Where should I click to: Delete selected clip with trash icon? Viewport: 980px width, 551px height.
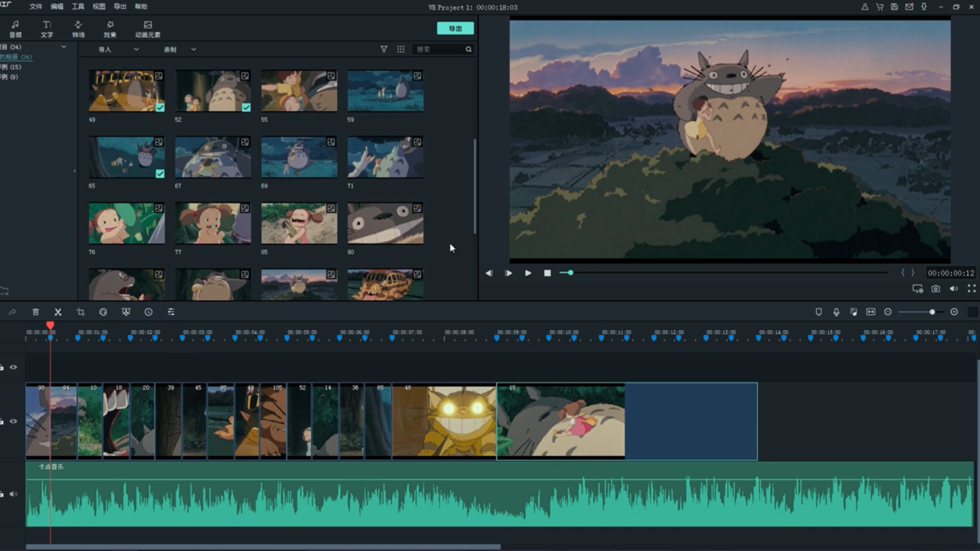click(x=35, y=312)
